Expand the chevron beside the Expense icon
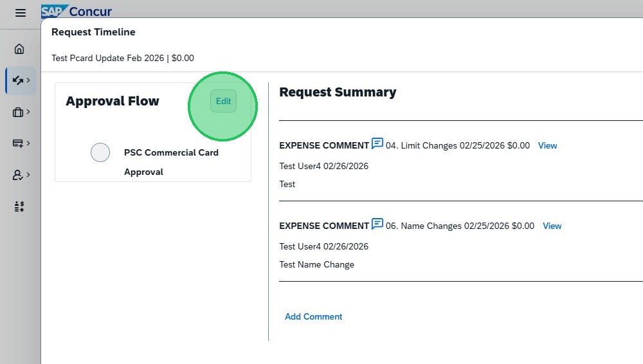 pyautogui.click(x=28, y=143)
